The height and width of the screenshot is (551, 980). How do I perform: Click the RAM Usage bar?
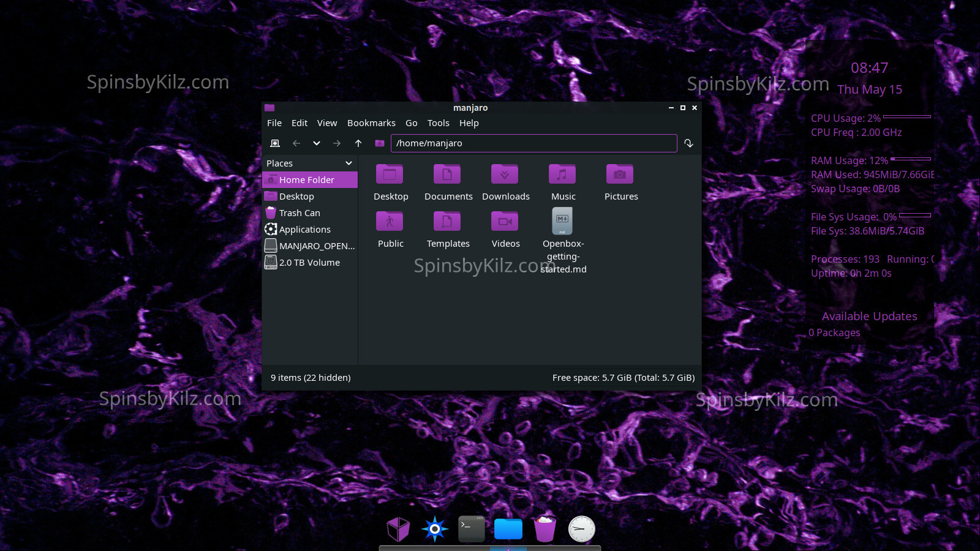911,159
